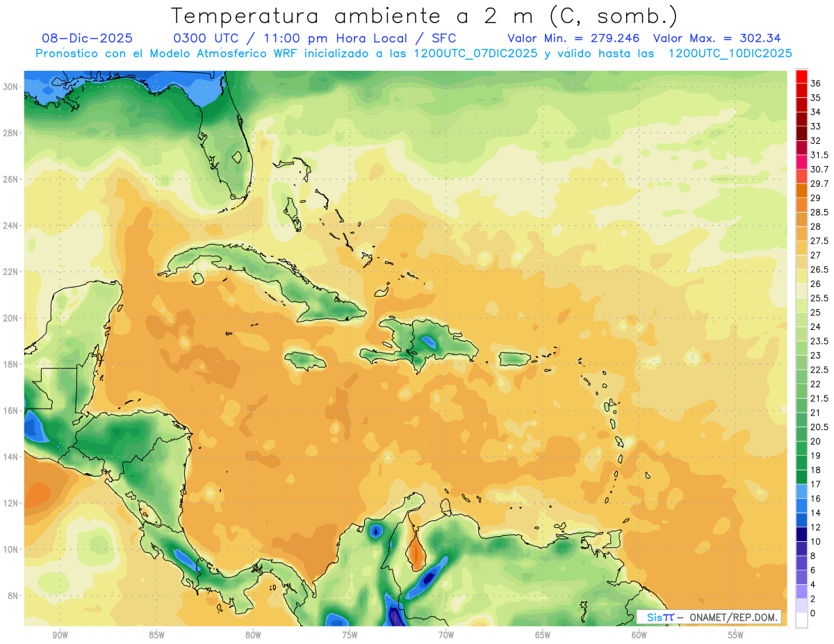
Task: Select the date text '08-Dic-2025'
Action: [x=86, y=38]
